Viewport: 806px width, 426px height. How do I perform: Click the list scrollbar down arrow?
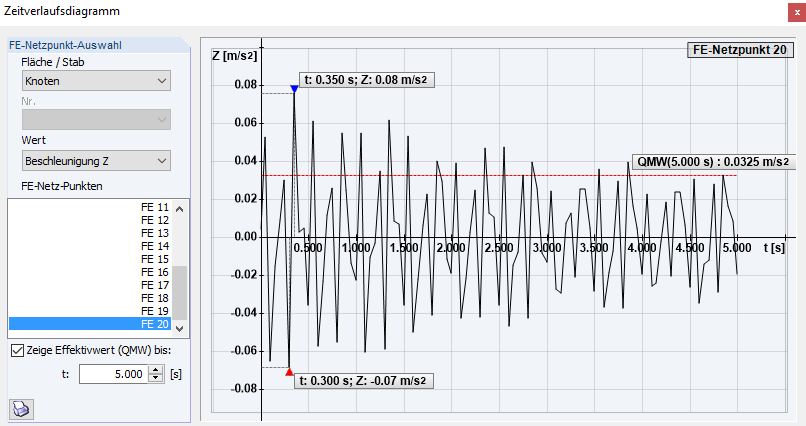(x=179, y=329)
